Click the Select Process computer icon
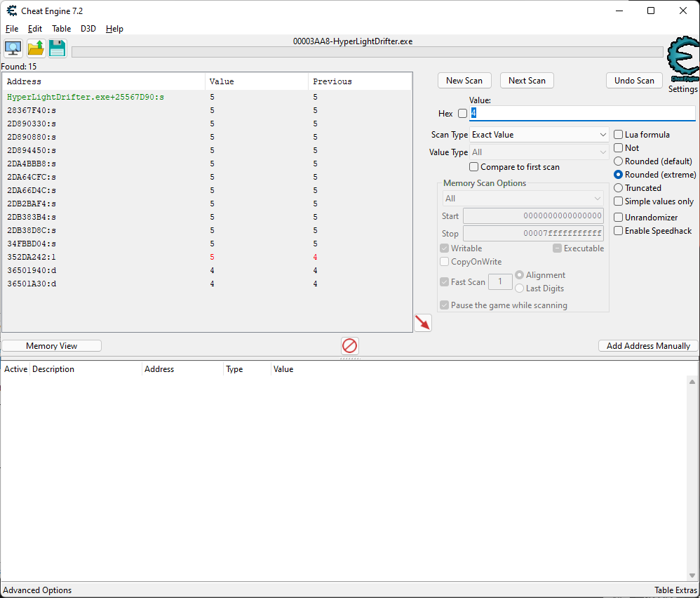The width and height of the screenshot is (700, 598). point(13,48)
